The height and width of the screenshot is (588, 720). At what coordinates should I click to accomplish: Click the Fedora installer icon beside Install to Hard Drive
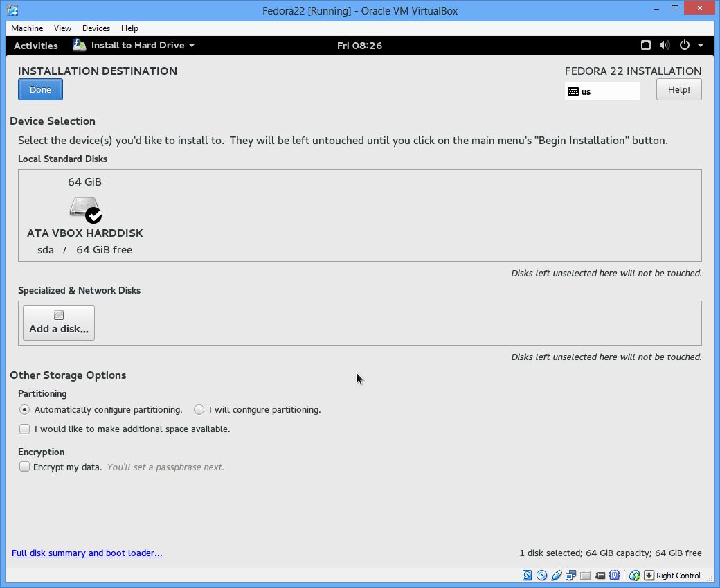tap(80, 45)
